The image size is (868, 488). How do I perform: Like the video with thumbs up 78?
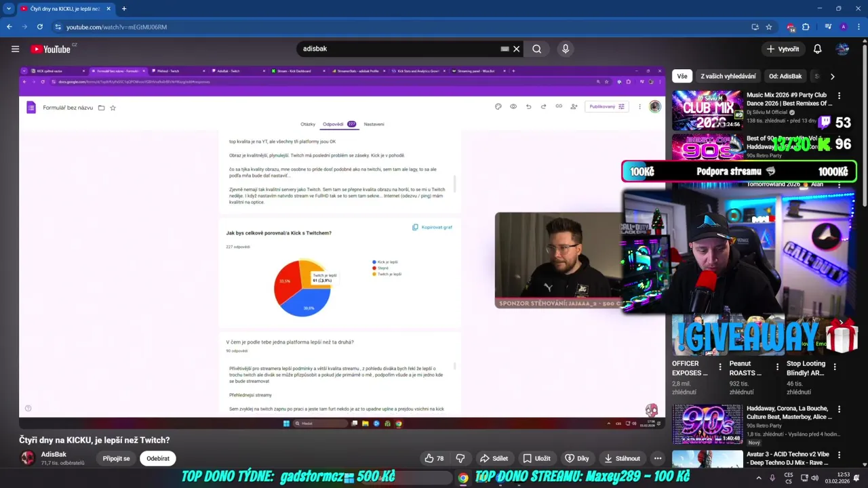[434, 458]
